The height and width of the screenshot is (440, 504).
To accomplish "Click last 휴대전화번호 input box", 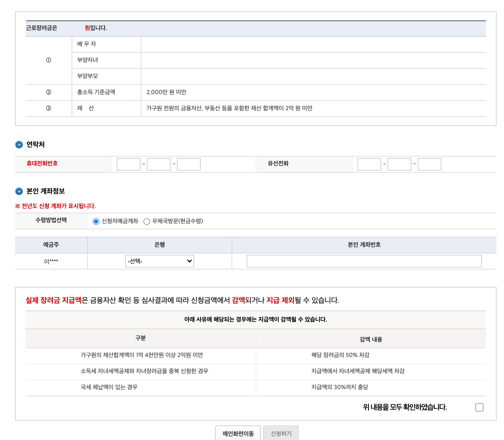I will pyautogui.click(x=189, y=164).
